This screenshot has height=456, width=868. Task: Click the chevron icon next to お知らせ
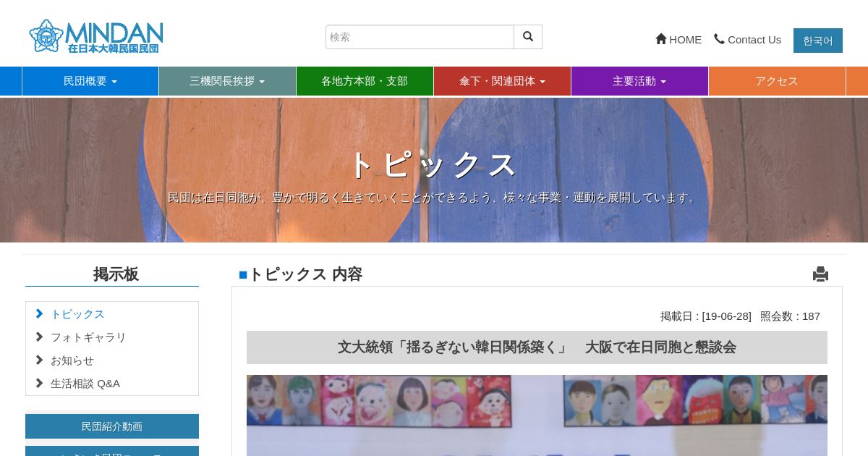click(x=39, y=360)
